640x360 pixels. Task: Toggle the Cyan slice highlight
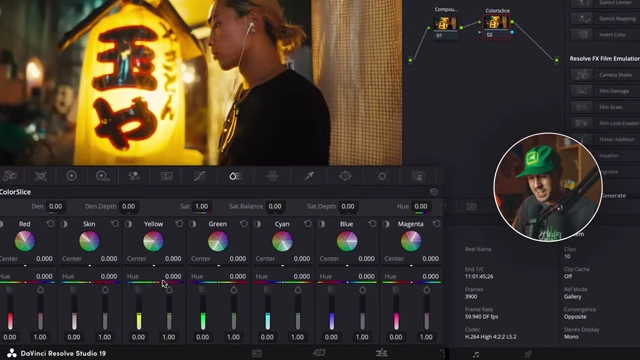click(257, 224)
